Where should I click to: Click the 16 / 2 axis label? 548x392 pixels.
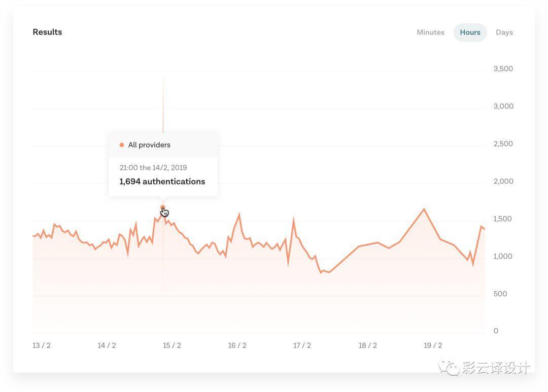point(237,345)
